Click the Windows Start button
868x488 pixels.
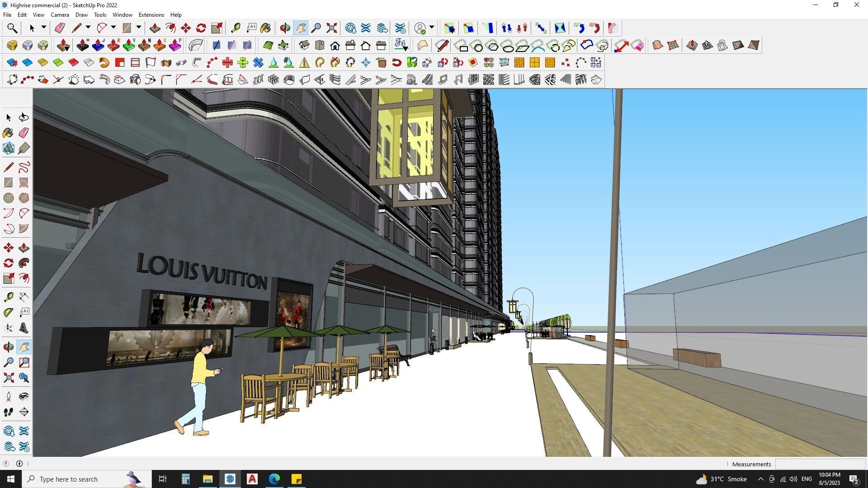[x=11, y=479]
